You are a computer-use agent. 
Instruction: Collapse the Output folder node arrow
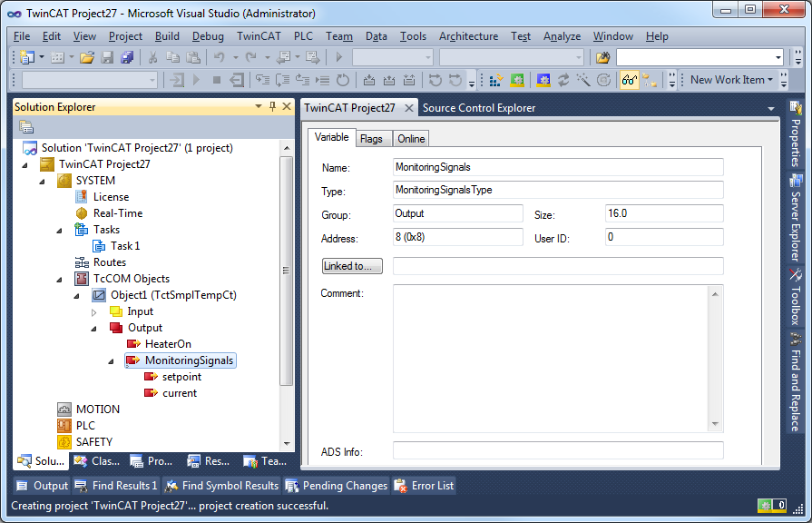tap(93, 329)
